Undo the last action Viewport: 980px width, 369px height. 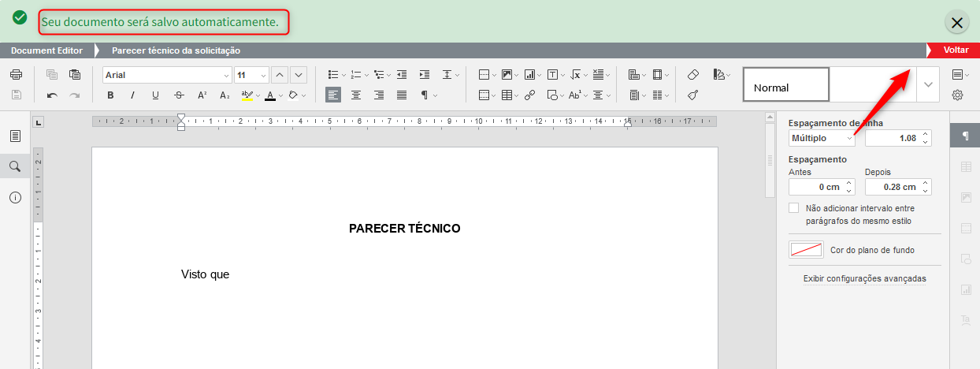[x=52, y=95]
